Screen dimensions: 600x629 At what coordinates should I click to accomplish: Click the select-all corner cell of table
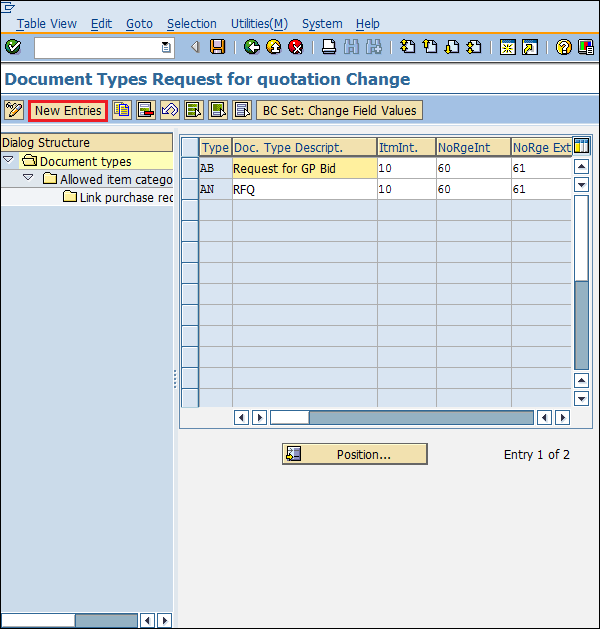[190, 147]
